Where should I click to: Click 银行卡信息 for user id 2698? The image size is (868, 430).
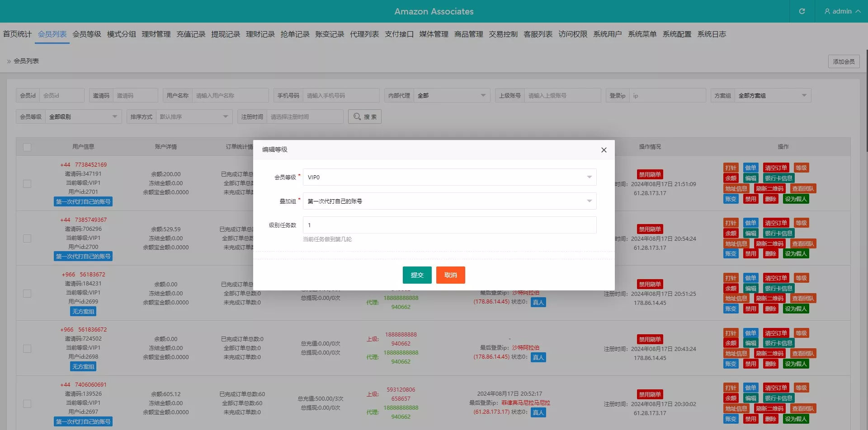pyautogui.click(x=778, y=343)
